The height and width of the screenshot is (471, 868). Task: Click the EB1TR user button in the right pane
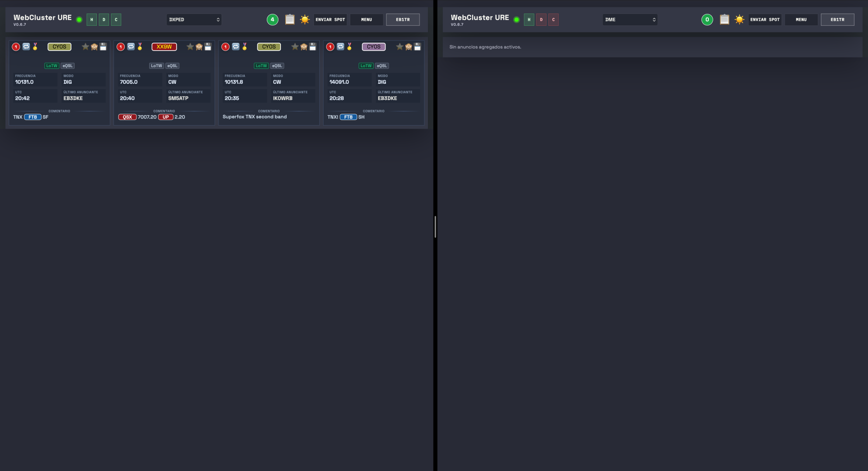(837, 20)
